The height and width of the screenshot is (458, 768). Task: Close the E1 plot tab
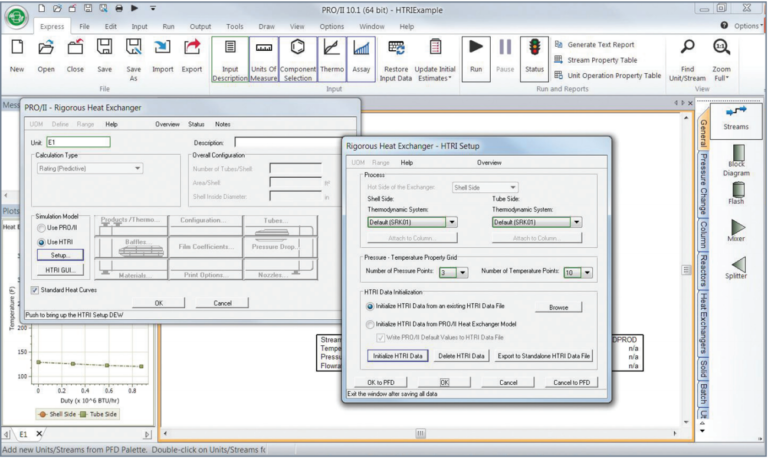pyautogui.click(x=39, y=434)
